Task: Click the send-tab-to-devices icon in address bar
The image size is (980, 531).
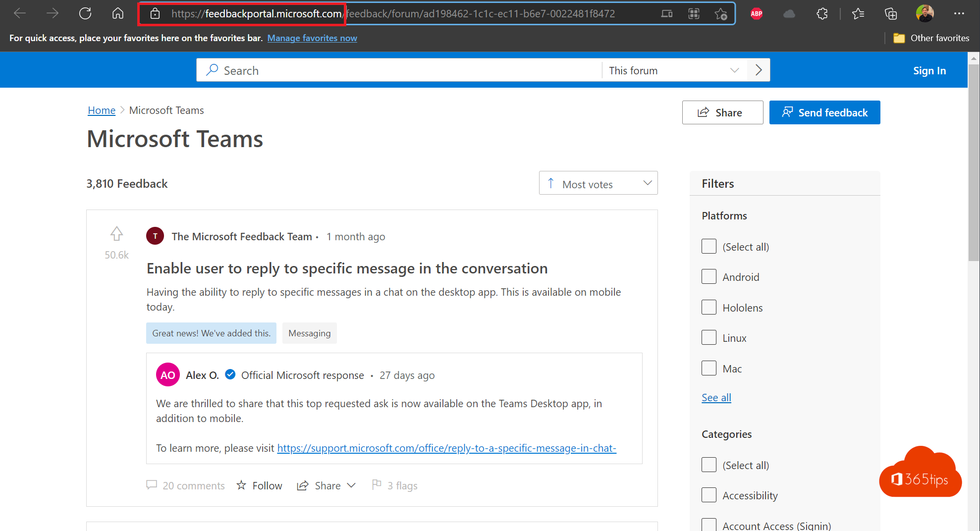Action: click(x=667, y=14)
